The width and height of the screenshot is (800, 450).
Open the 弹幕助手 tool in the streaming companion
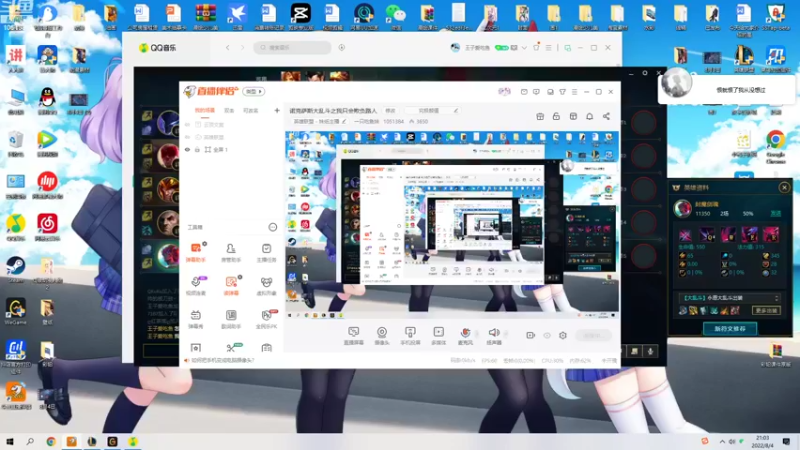[195, 252]
